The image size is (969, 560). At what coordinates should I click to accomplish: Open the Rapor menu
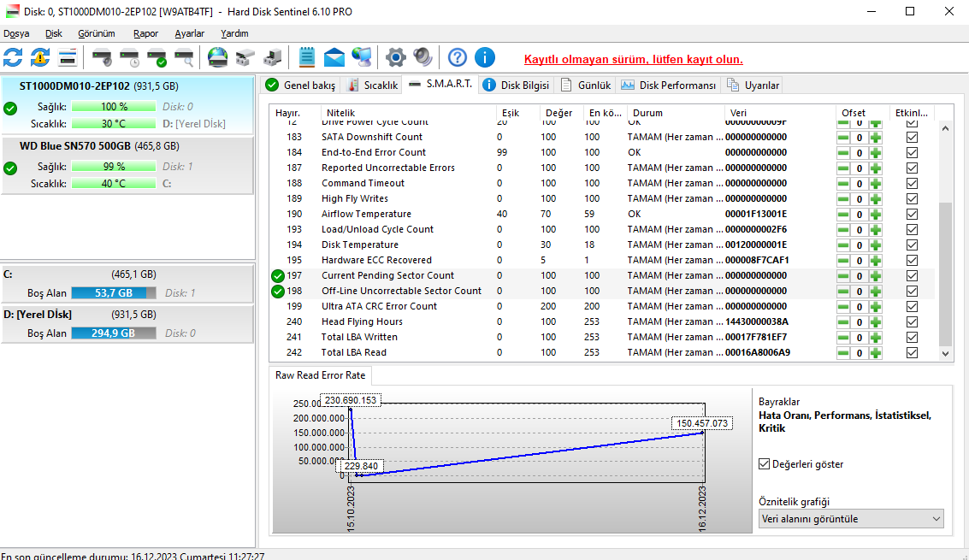pos(145,33)
